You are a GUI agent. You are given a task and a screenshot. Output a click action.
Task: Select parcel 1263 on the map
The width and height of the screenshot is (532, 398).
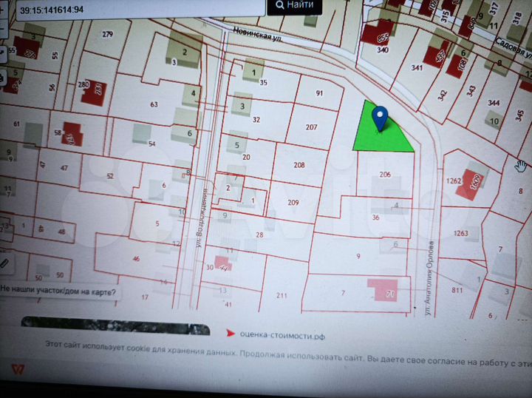coord(460,234)
